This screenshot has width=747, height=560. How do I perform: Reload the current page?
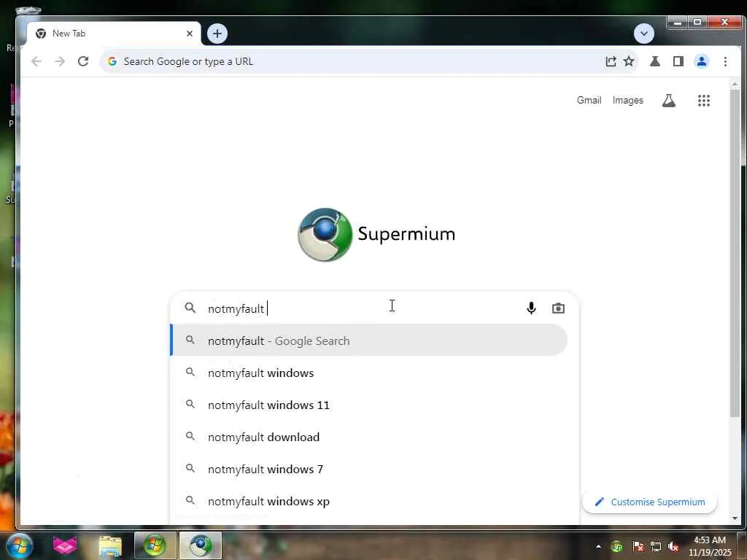pos(83,61)
